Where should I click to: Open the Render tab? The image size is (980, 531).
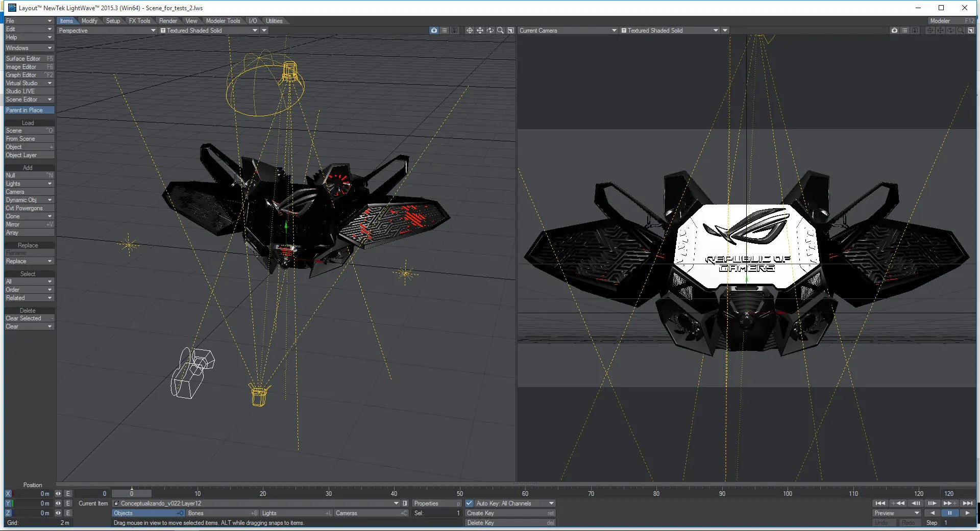coord(168,21)
